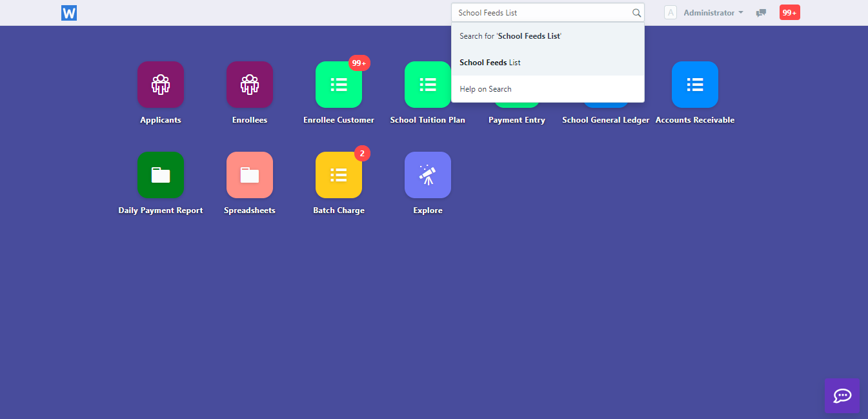Screen dimensions: 868x419
Task: Open the Enrollee Customer list icon
Action: tap(339, 85)
